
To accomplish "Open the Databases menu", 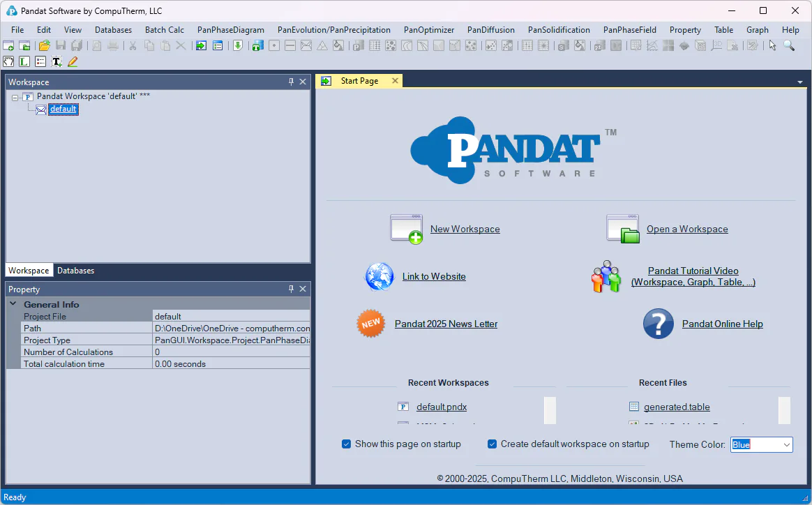I will (114, 29).
